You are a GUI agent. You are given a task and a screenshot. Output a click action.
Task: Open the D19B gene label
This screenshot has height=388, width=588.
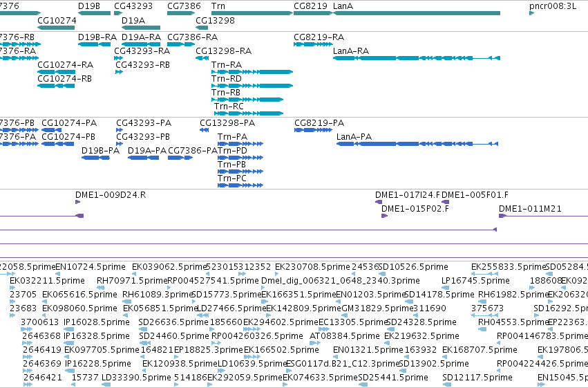tap(89, 6)
